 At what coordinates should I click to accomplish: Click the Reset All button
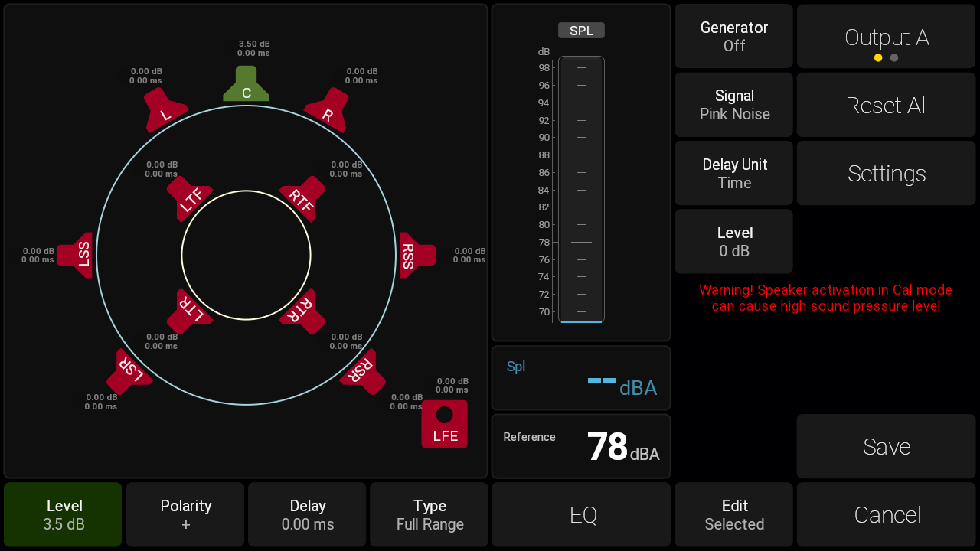tap(886, 105)
